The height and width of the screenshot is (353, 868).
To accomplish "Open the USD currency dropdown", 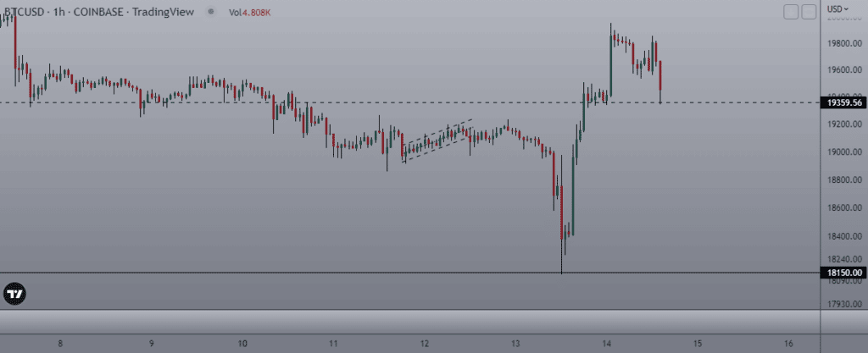I will point(838,8).
